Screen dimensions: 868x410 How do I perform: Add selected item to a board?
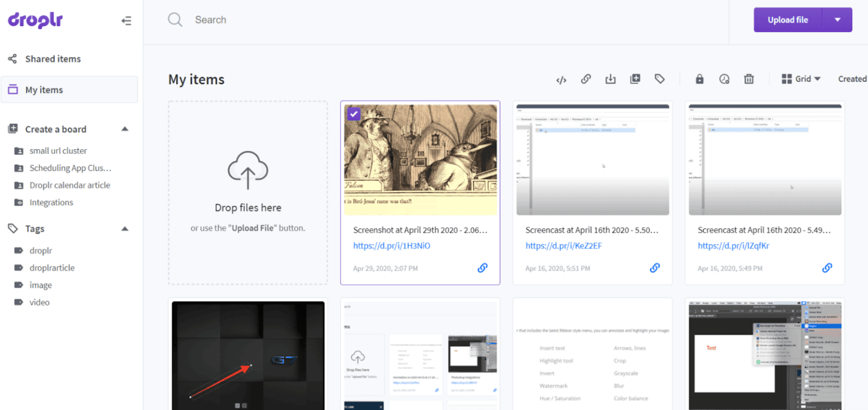(635, 79)
